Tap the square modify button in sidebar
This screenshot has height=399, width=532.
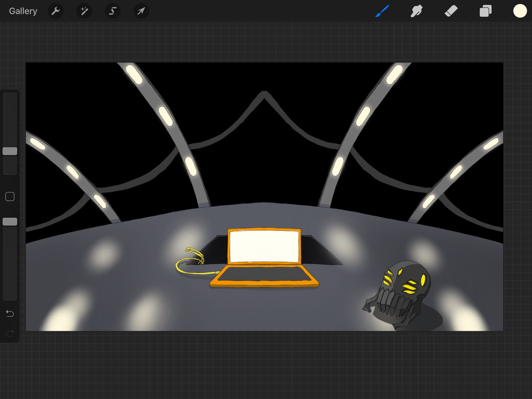(10, 197)
